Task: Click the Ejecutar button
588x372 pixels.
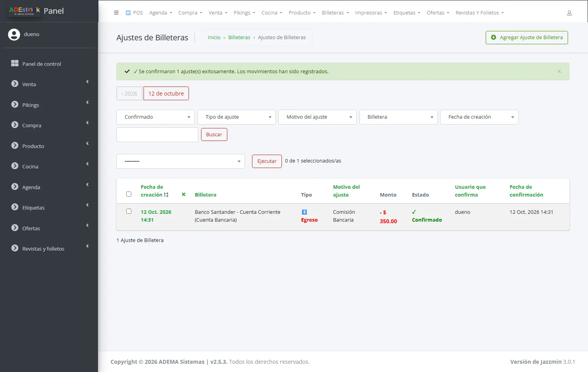Action: pyautogui.click(x=267, y=161)
